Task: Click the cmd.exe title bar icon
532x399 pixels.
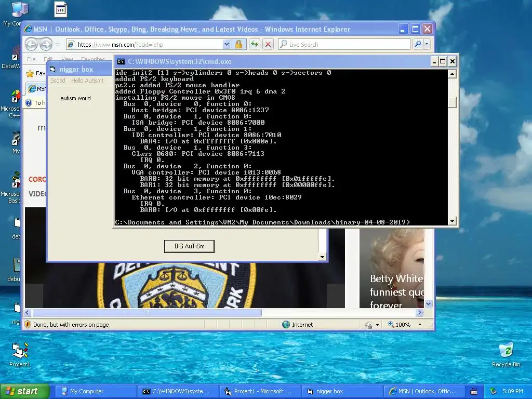Action: tap(121, 61)
